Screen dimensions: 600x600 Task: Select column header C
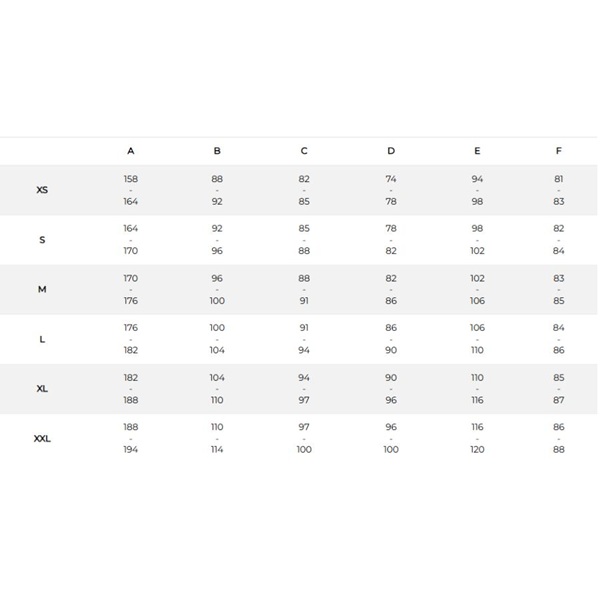(x=304, y=151)
